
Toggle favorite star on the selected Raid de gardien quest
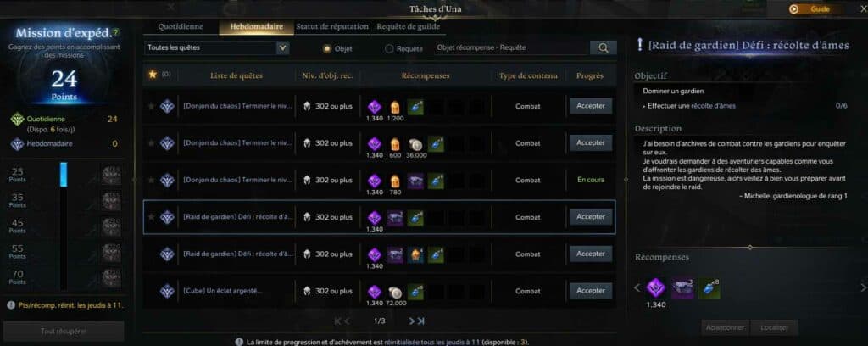coord(151,218)
